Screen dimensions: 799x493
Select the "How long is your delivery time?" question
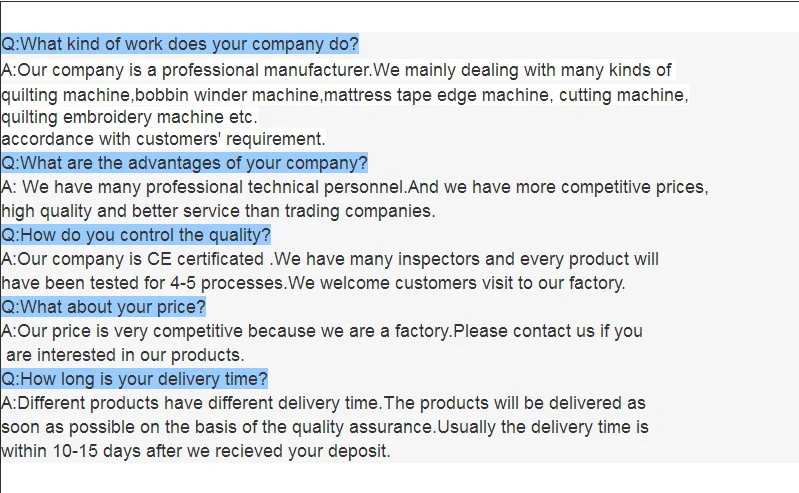click(134, 379)
